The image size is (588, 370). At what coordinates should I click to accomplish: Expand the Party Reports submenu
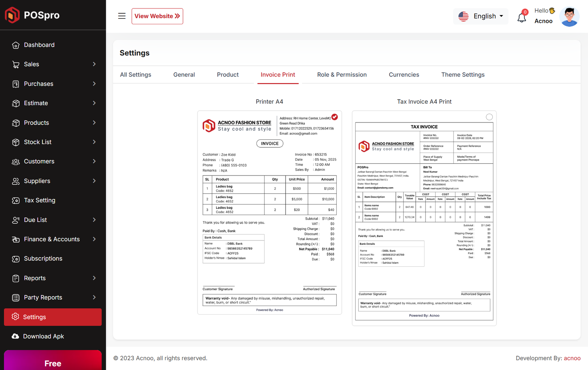[53, 298]
